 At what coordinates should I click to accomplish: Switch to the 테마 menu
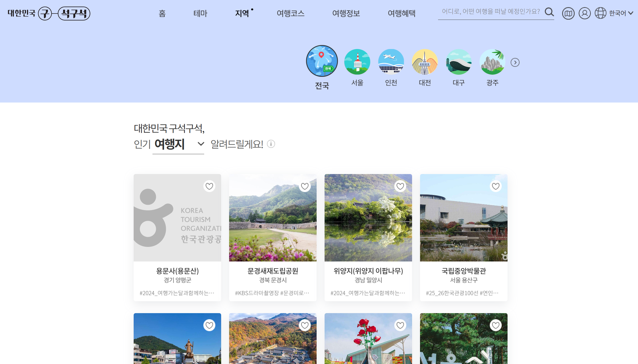200,14
